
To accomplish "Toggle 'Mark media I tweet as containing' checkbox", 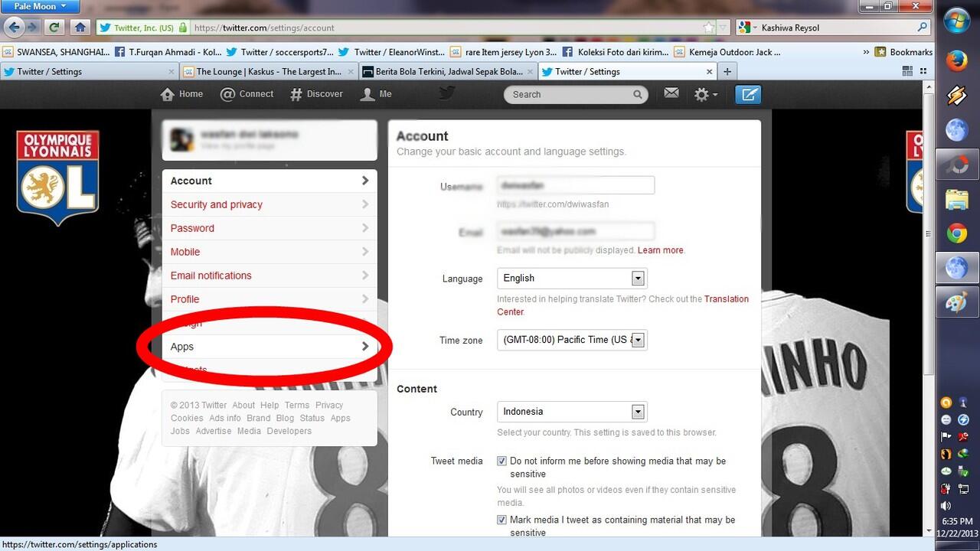I will click(502, 520).
